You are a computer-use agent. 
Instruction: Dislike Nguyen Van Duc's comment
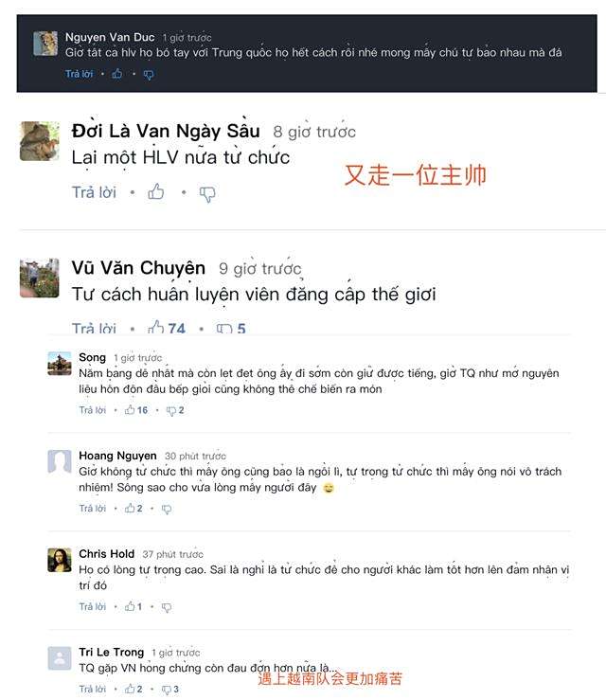149,75
